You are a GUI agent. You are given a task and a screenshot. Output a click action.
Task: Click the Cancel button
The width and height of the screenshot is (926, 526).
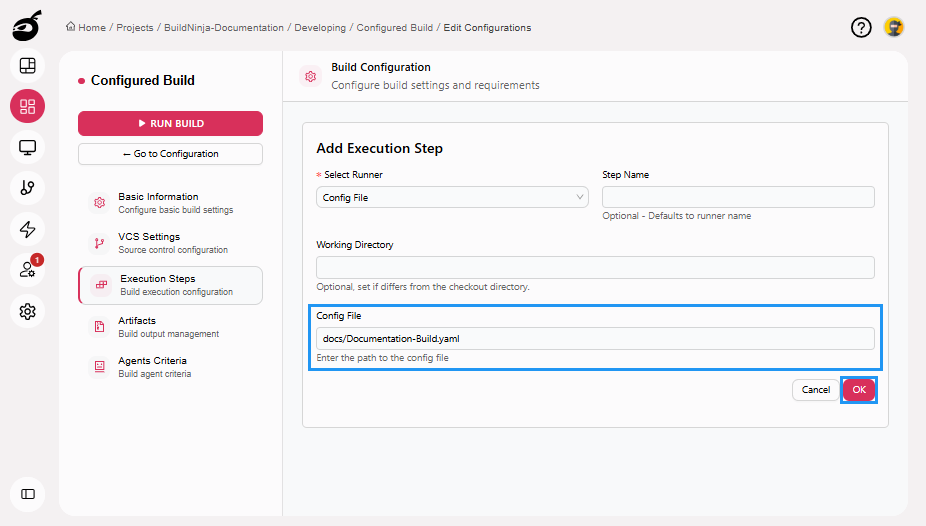point(816,390)
